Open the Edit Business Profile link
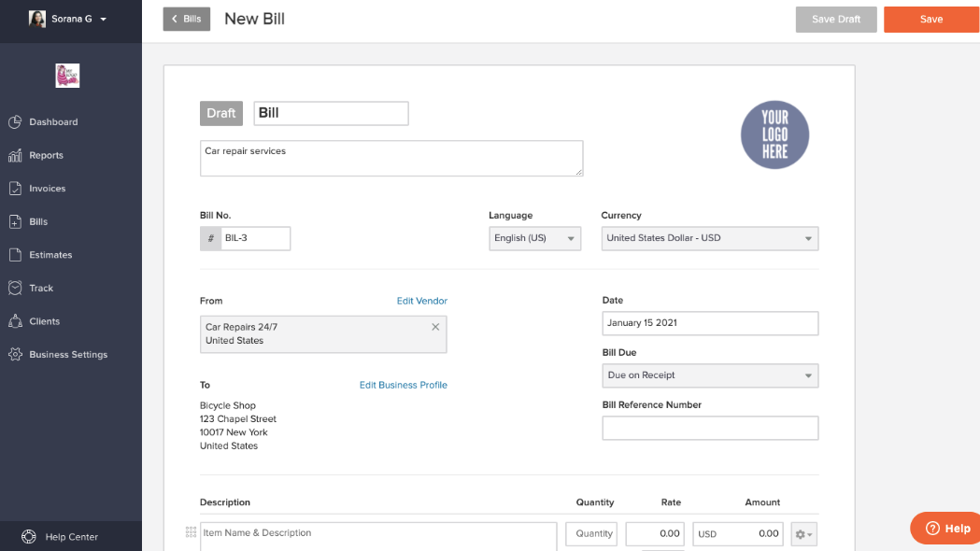This screenshot has width=980, height=551. pos(403,385)
